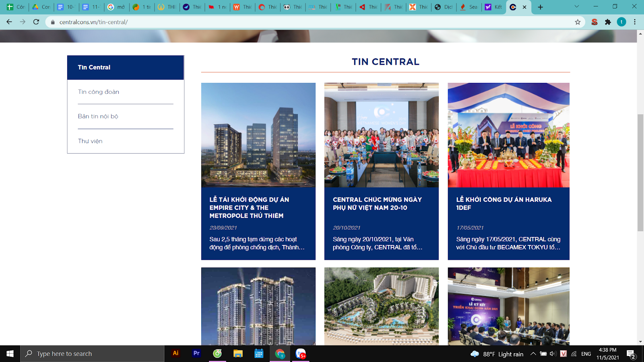View site info via padlock icon
Screen dimensions: 644x362
pos(52,22)
